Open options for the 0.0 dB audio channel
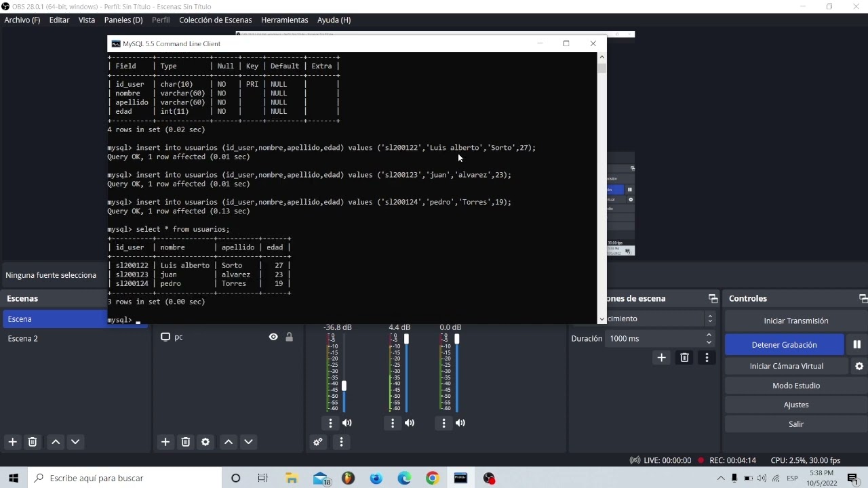 pyautogui.click(x=443, y=423)
